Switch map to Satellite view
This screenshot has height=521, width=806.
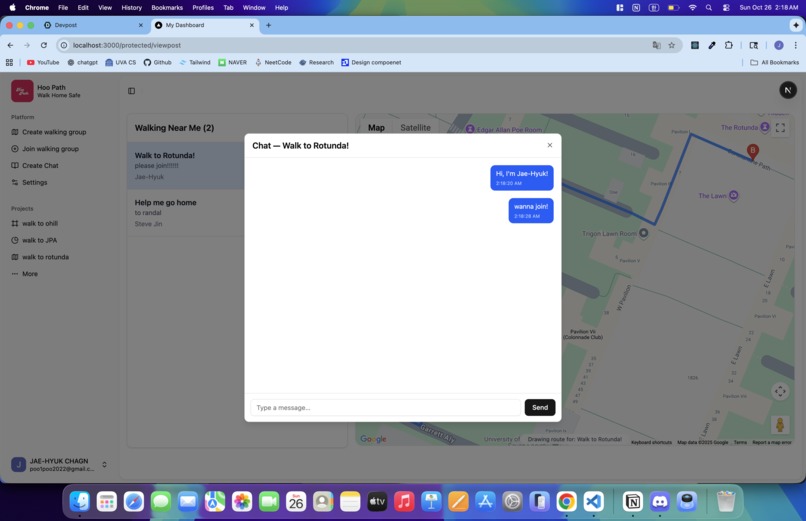pyautogui.click(x=415, y=128)
